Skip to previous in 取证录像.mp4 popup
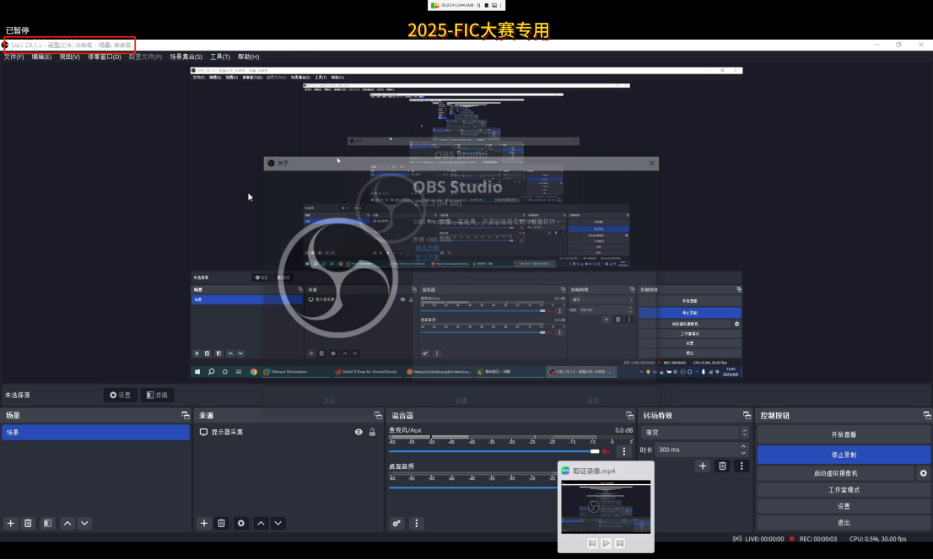933x560 pixels. coord(592,543)
